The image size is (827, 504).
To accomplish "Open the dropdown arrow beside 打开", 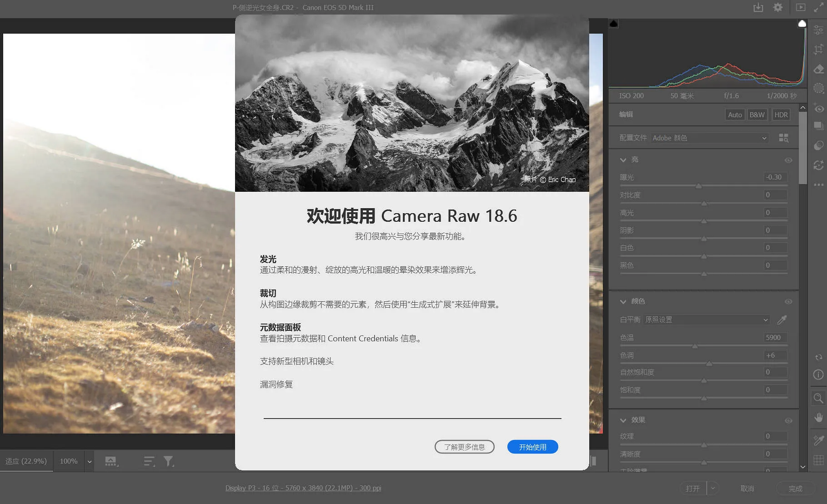I will 713,489.
